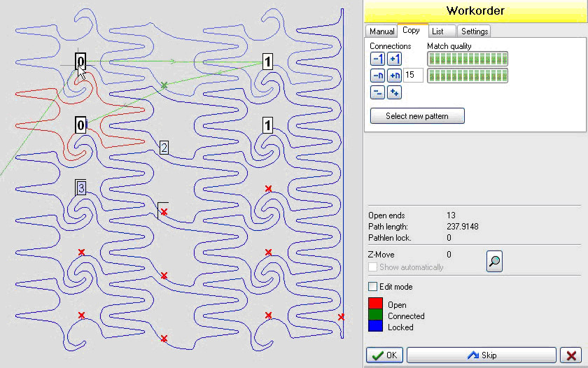Screen dimensions: 588x368
Task: Select the marker labeled 3 on canvas
Action: pyautogui.click(x=81, y=187)
